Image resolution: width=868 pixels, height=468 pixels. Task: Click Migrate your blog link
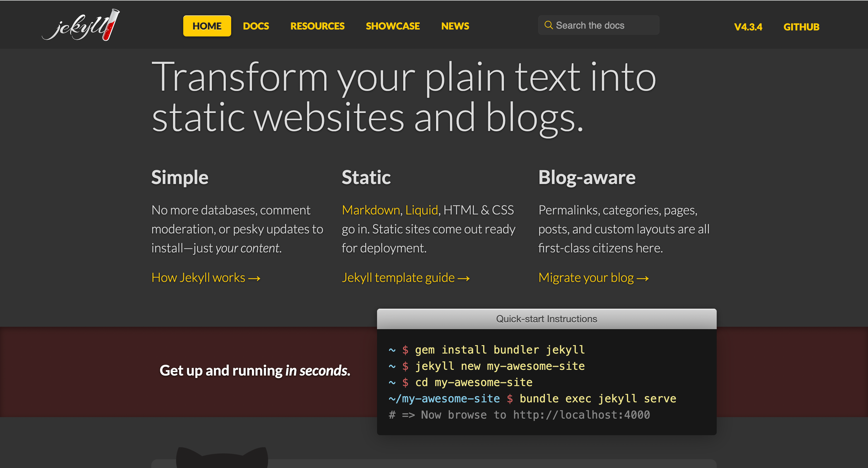point(593,277)
